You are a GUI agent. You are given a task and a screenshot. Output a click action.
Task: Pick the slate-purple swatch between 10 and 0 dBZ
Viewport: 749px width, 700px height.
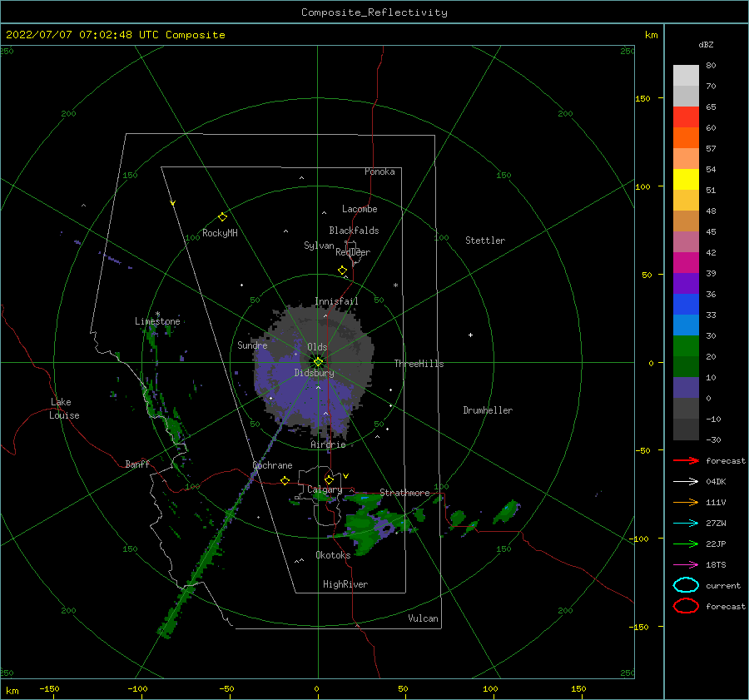[686, 388]
